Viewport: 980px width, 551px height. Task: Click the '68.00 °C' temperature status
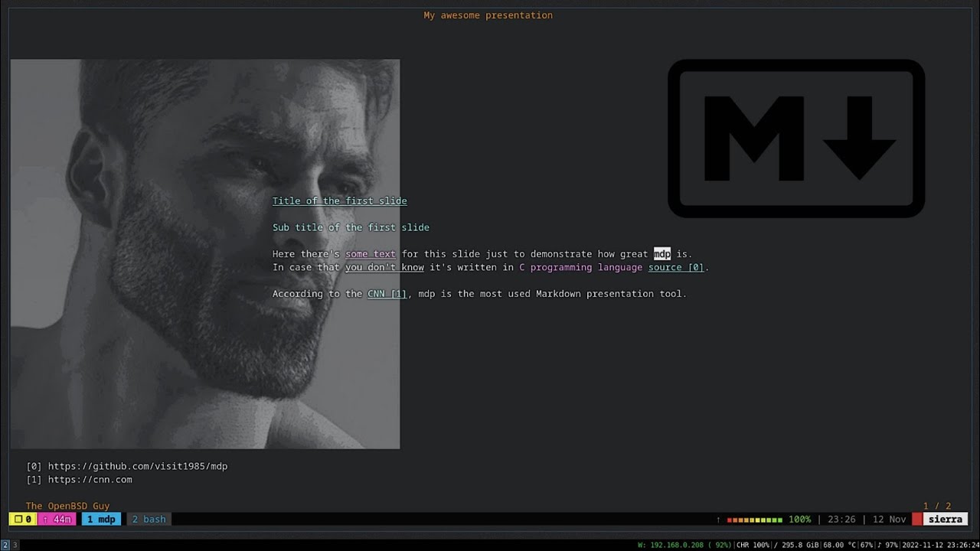(x=840, y=545)
